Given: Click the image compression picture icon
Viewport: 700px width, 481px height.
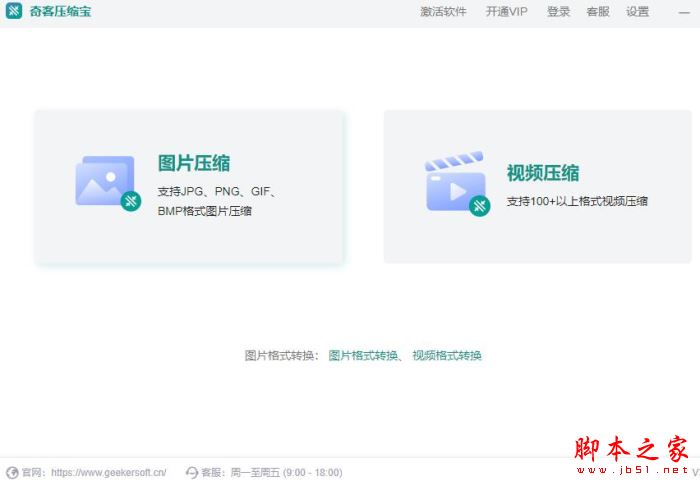Looking at the screenshot, I should pyautogui.click(x=103, y=181).
